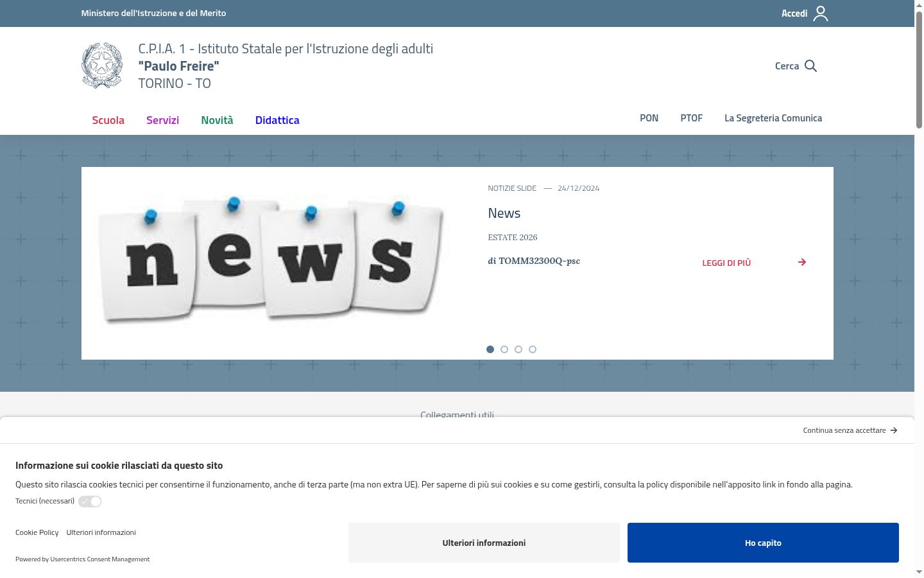Open La Segreteria Comunica link

[773, 118]
